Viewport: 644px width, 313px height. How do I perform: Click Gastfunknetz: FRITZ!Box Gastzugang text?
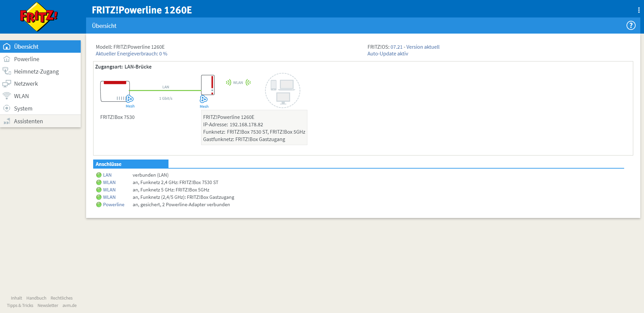(x=244, y=139)
